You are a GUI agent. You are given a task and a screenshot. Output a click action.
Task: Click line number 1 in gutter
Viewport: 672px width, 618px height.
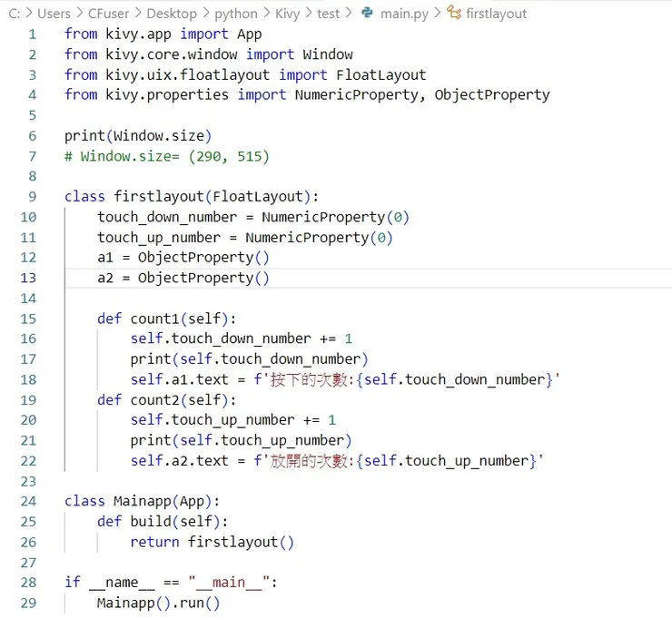click(33, 34)
